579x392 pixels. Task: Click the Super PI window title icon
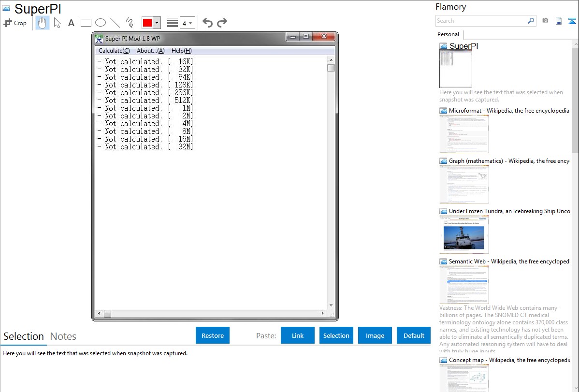point(99,38)
